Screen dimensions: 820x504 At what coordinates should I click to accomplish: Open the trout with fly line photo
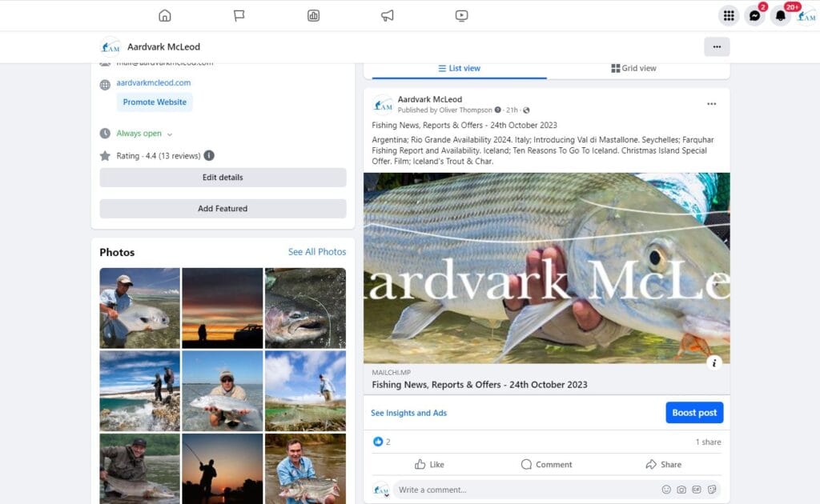pyautogui.click(x=305, y=308)
